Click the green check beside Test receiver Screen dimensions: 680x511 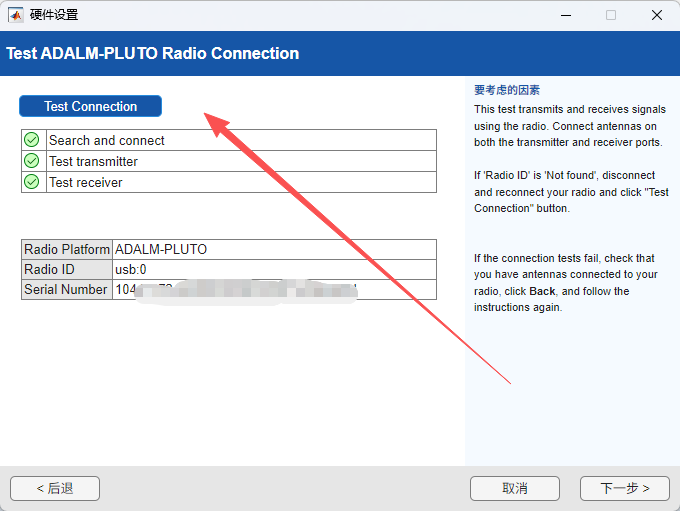[x=32, y=182]
